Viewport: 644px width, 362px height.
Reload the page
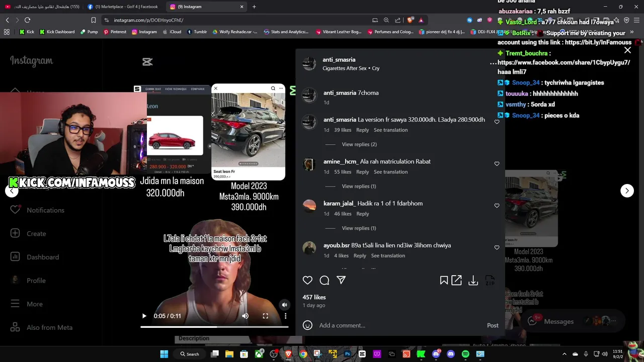pos(27,20)
